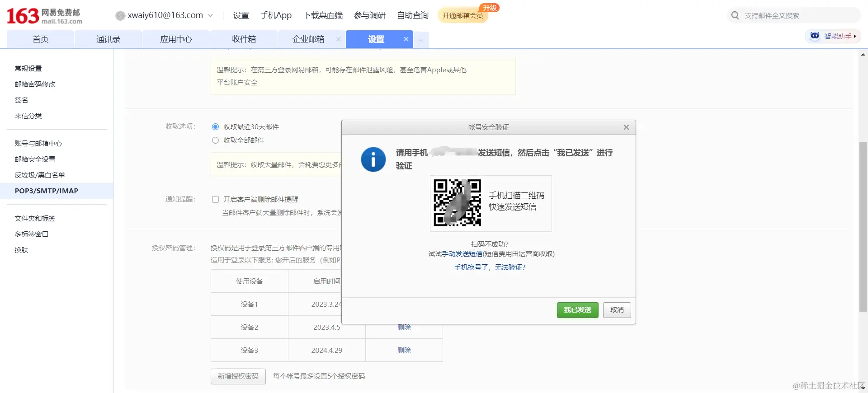Open 文件夹和标签 in sidebar
The image size is (868, 393).
tap(35, 219)
